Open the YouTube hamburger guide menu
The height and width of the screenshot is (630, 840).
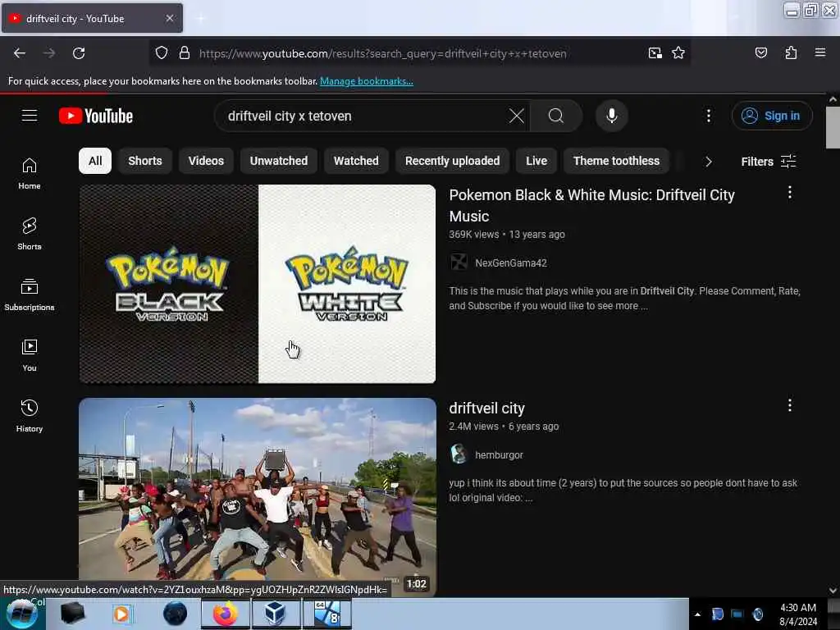(x=30, y=116)
